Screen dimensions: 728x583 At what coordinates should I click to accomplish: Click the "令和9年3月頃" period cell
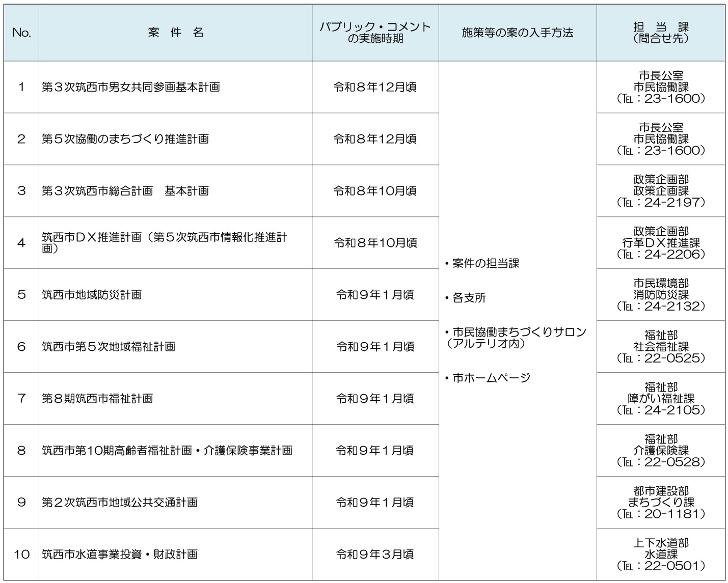pos(375,554)
